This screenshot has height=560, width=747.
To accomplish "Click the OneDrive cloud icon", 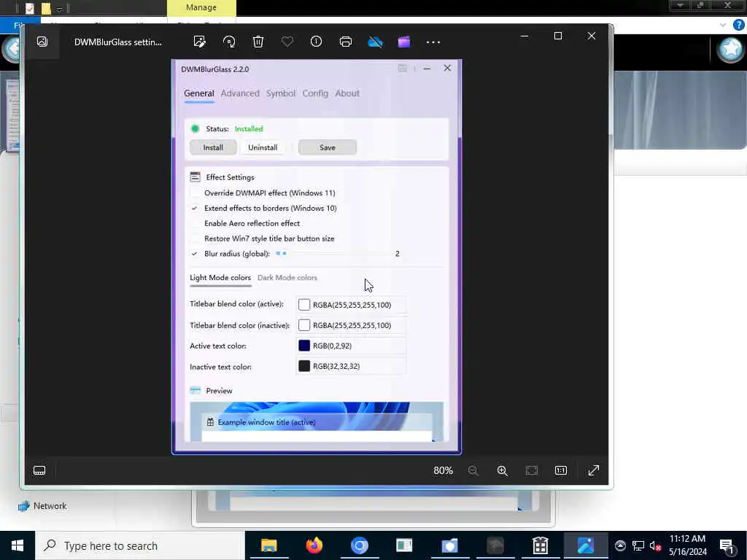I will [375, 42].
